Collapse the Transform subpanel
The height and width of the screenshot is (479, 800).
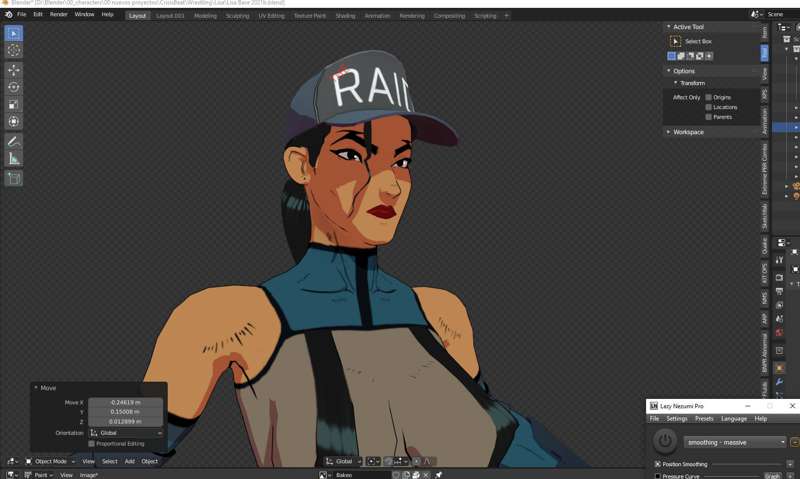click(676, 83)
